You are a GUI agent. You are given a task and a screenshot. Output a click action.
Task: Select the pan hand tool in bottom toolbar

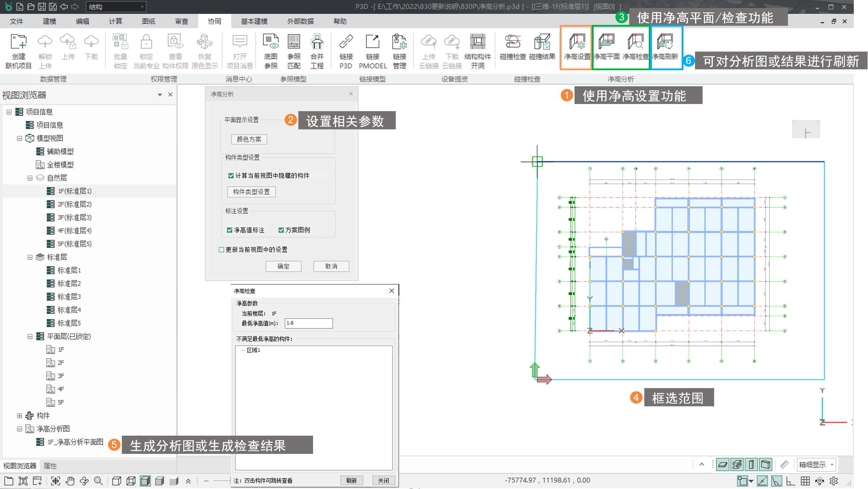70,481
